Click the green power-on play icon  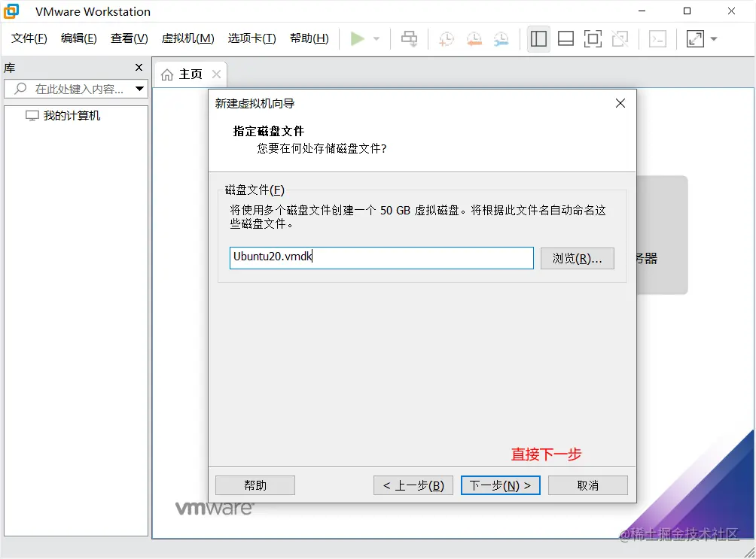pyautogui.click(x=357, y=38)
